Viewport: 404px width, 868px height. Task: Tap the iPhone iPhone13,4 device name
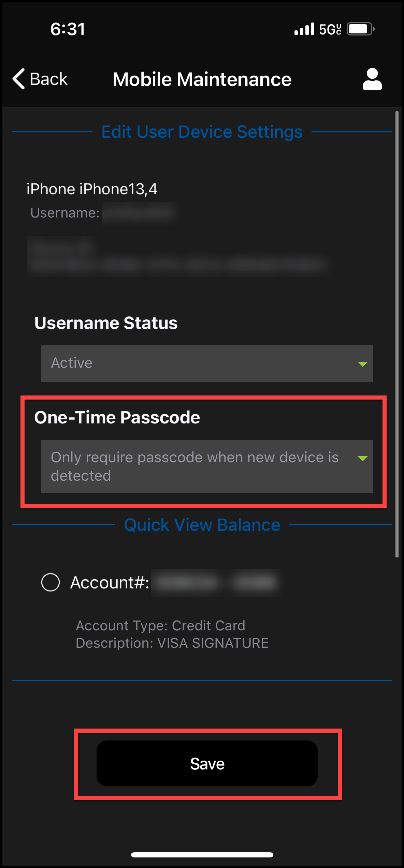click(x=92, y=189)
